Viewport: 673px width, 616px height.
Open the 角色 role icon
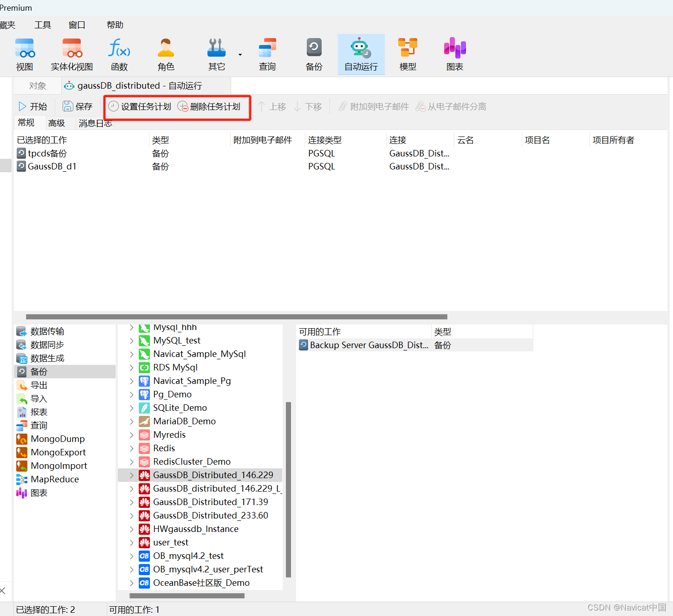point(166,54)
